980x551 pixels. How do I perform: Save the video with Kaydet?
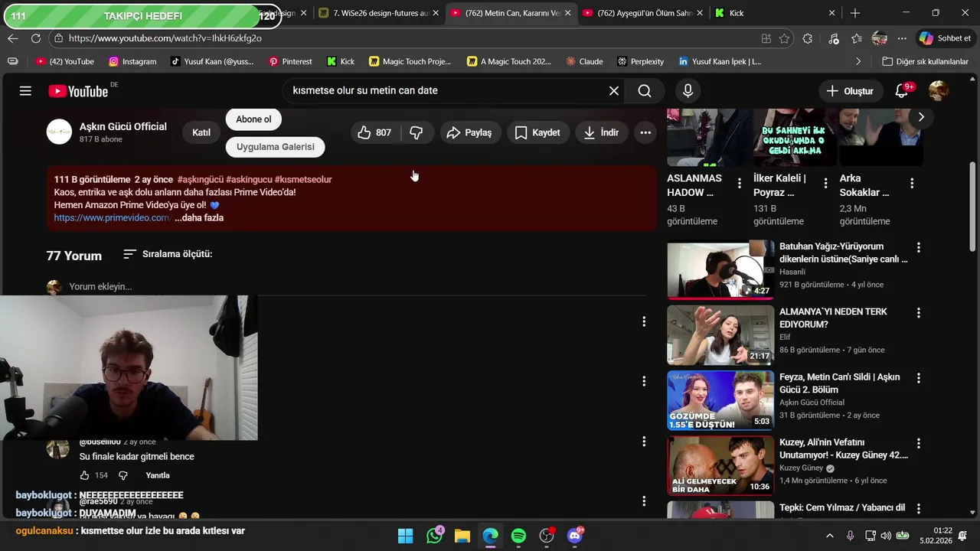tap(537, 132)
